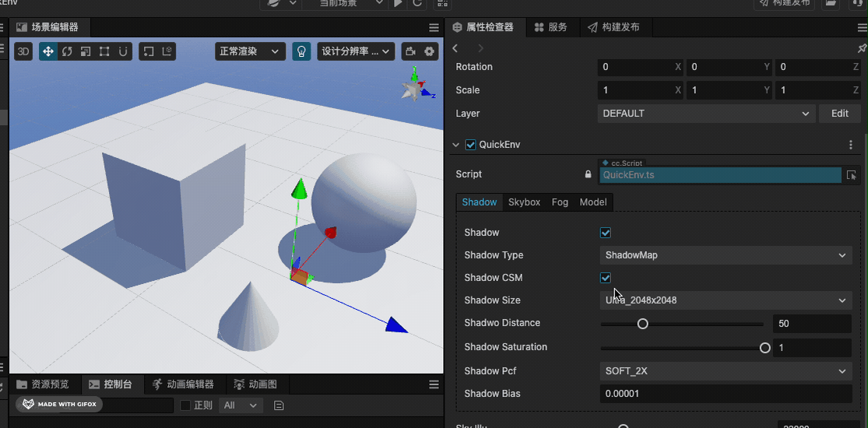
Task: Select the Move transform tool
Action: tap(48, 51)
